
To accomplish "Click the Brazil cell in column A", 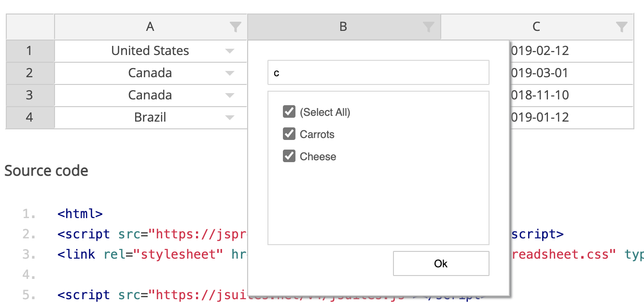I will pyautogui.click(x=150, y=117).
